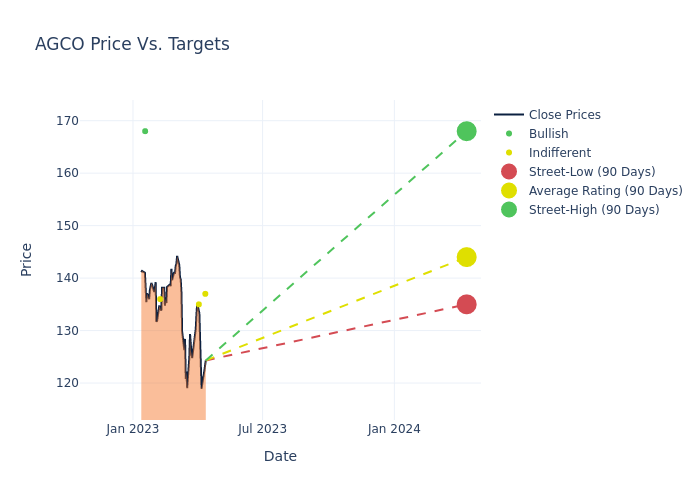The image size is (700, 500).
Task: Click the large green circle icon in legend
Action: (x=509, y=210)
